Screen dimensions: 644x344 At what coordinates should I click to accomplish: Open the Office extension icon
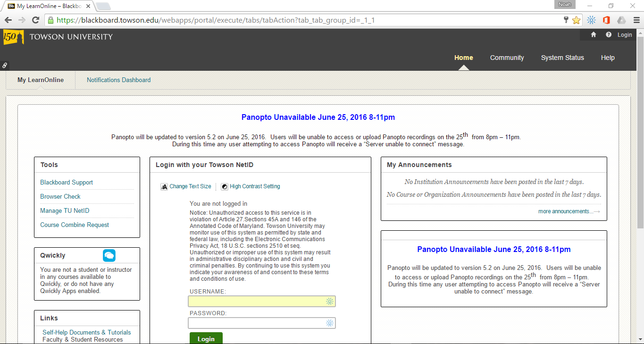[x=606, y=20]
